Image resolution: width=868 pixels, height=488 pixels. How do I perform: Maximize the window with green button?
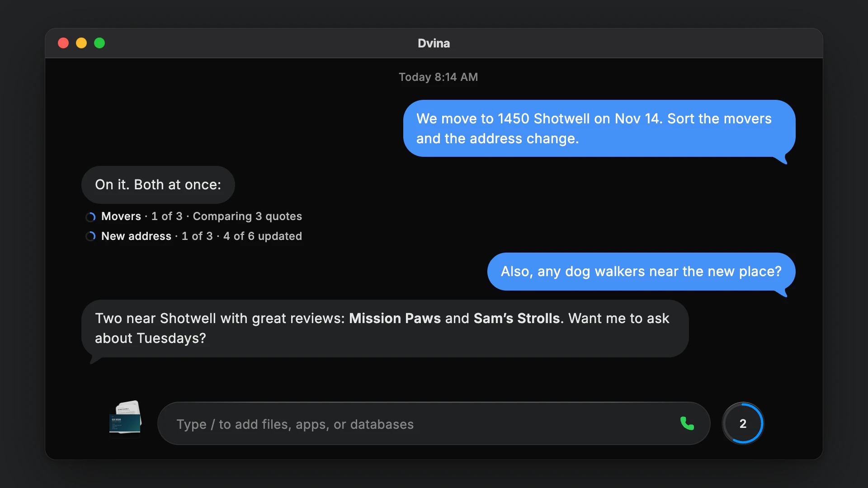(x=99, y=43)
